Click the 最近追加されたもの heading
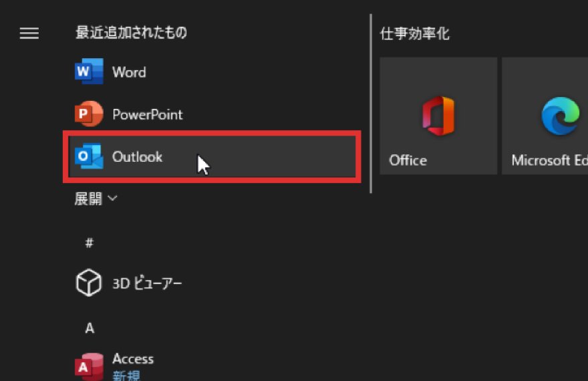 [131, 33]
